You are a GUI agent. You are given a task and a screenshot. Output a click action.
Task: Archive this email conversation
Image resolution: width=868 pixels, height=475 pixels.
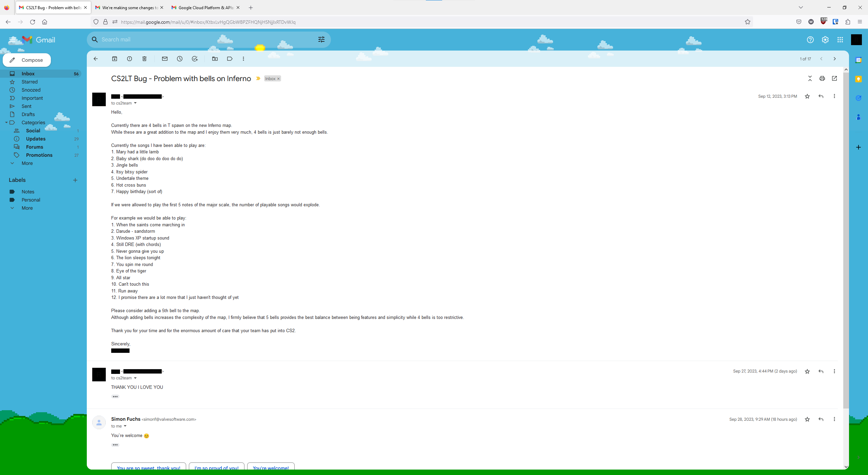pyautogui.click(x=115, y=59)
